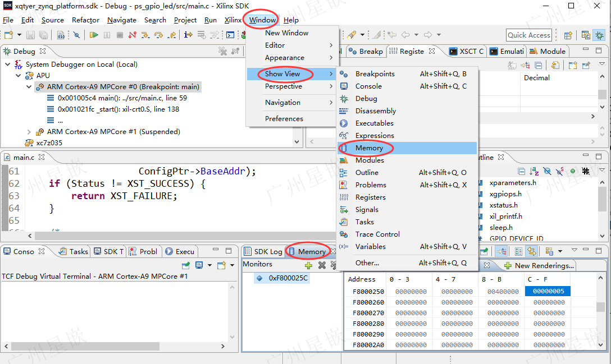Select Disassembly from Show View submenu
The width and height of the screenshot is (611, 364).
coord(375,111)
